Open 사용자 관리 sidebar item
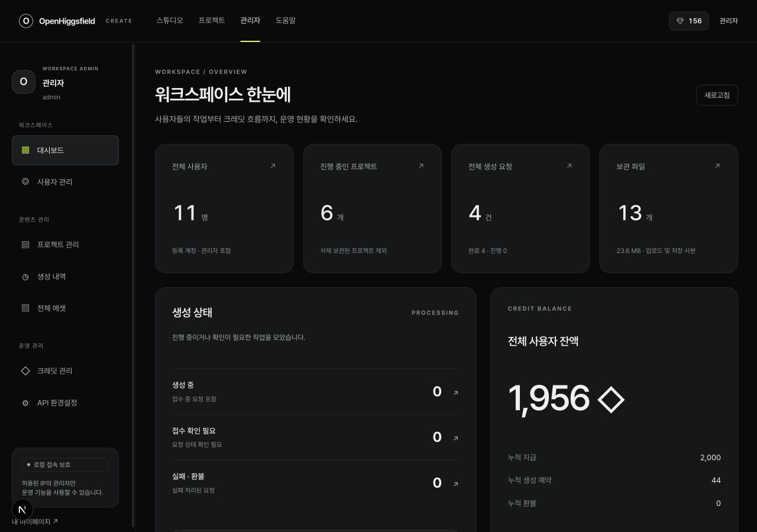757x532 pixels. [x=65, y=181]
